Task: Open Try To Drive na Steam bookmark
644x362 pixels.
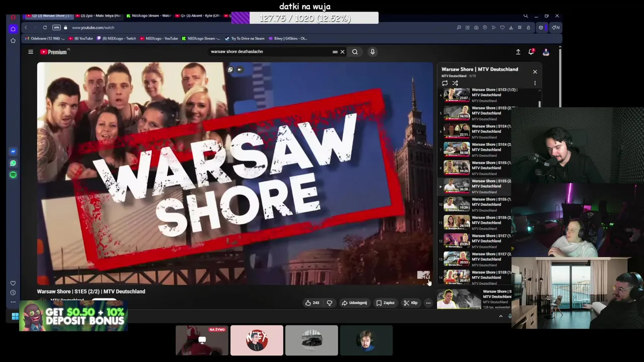Action: [245, 38]
